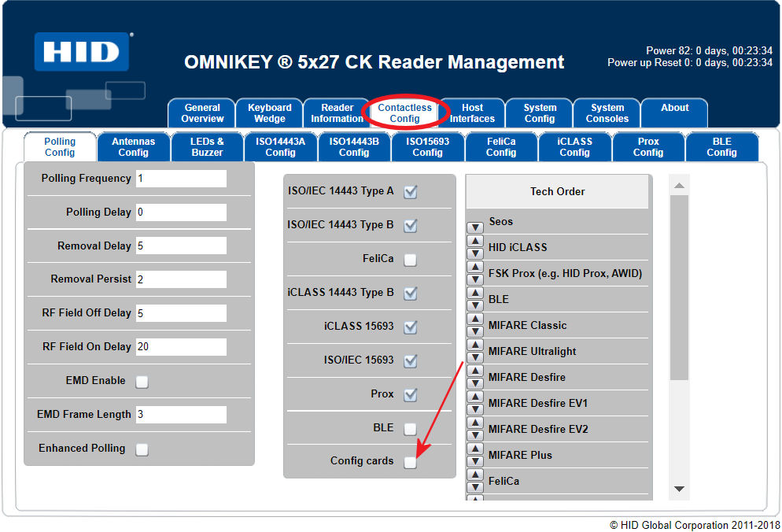Click the Removal Delay input field
Screen dimensions: 782x532
181,246
